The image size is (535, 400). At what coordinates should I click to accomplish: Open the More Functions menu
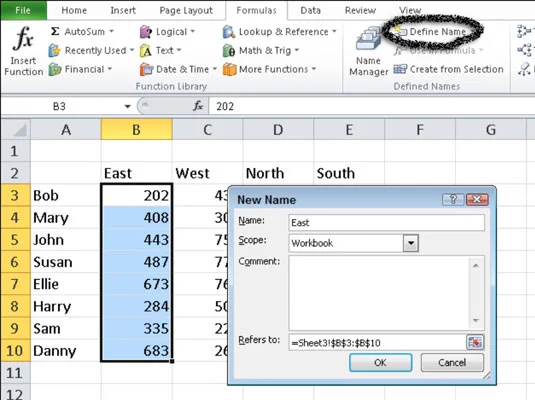269,69
